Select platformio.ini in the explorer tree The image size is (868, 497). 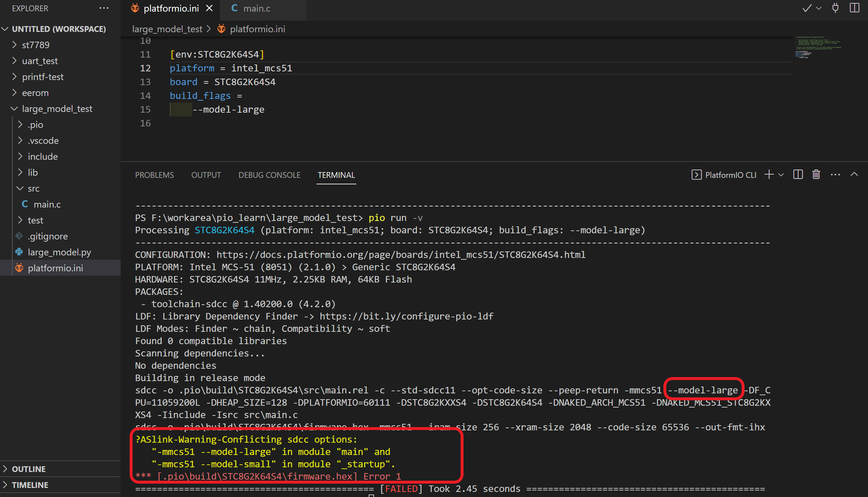coord(60,268)
